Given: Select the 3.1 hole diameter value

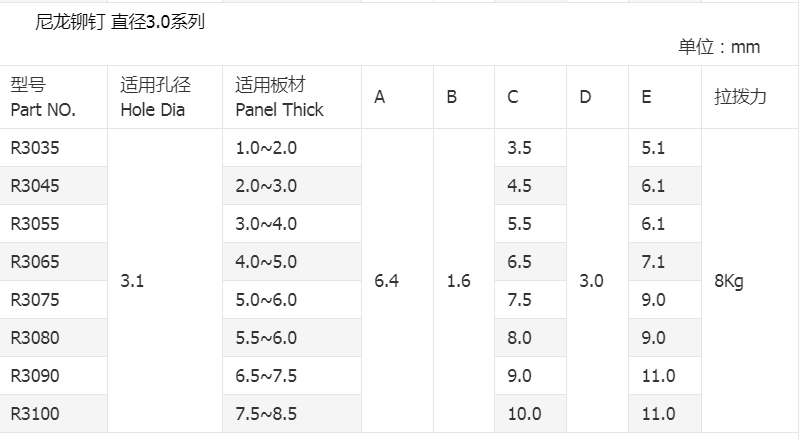Looking at the screenshot, I should [x=132, y=281].
